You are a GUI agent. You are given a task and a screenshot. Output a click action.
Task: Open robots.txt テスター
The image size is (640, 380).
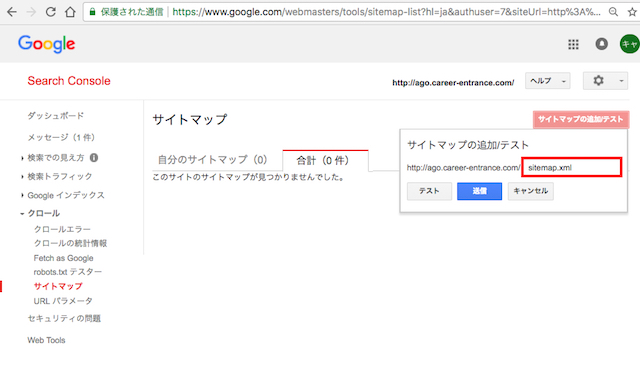pyautogui.click(x=68, y=272)
